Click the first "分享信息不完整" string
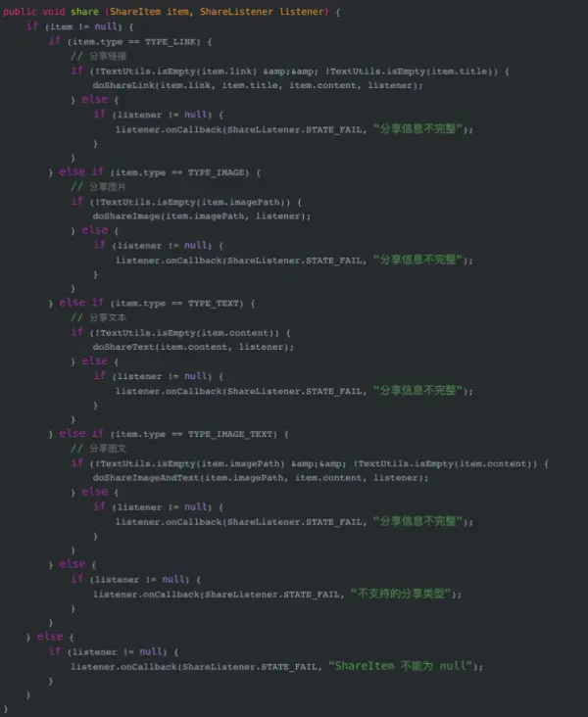Viewport: 588px width, 717px height. 417,129
